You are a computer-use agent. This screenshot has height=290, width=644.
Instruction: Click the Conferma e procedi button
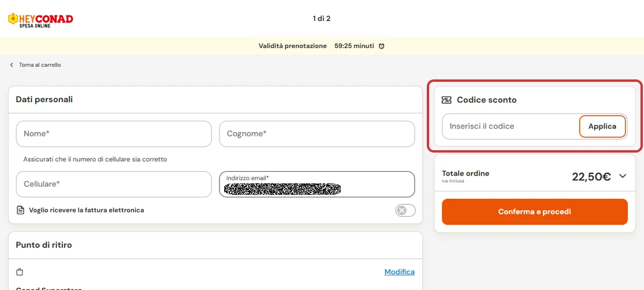coord(534,212)
